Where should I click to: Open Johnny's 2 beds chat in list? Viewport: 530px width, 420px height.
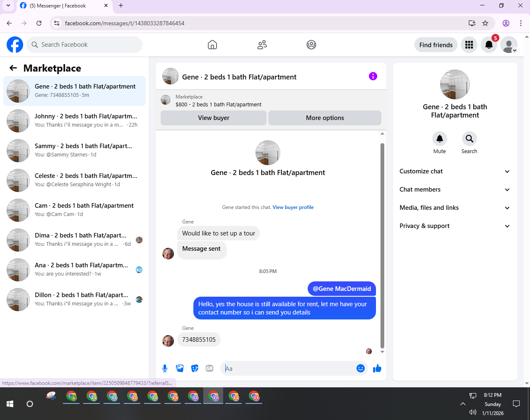click(75, 121)
